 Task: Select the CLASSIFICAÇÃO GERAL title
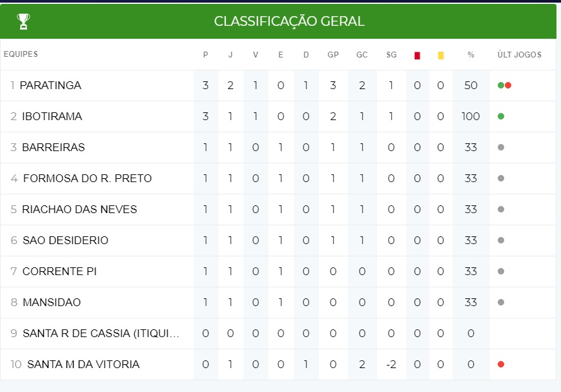[x=289, y=21]
